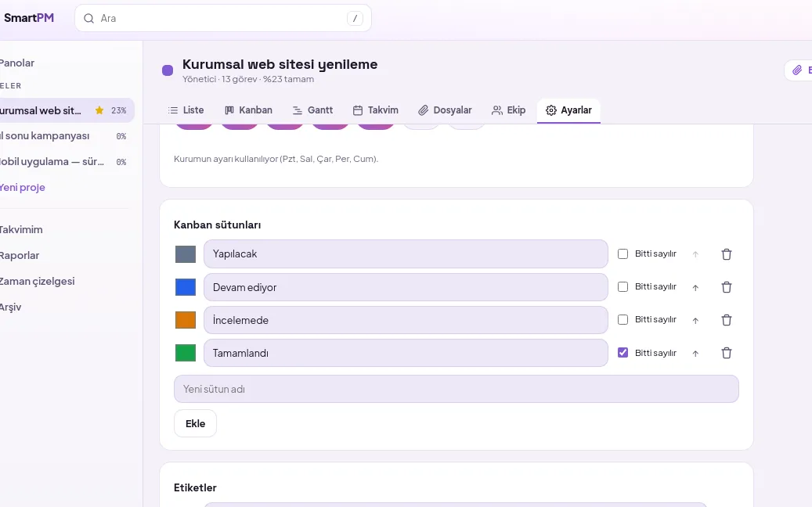Click the Kanban sütunları heading
Screen dimensions: 812x507
pyautogui.click(x=218, y=225)
